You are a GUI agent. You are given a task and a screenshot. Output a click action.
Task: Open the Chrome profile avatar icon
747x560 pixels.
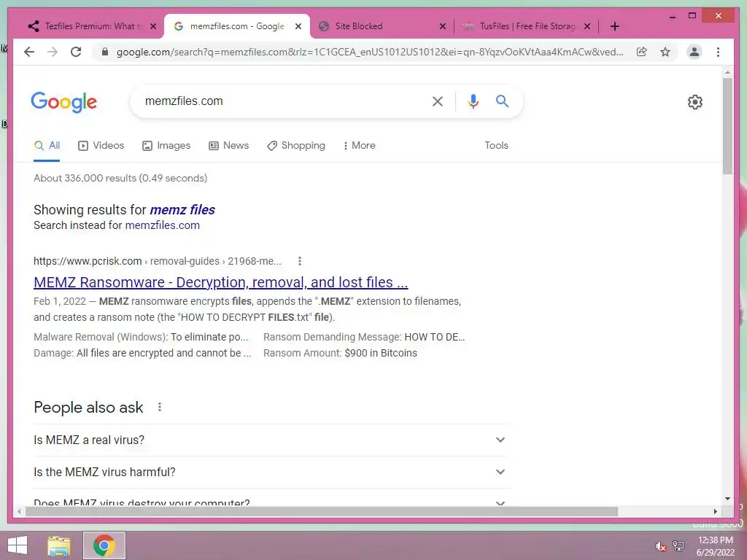pyautogui.click(x=694, y=52)
